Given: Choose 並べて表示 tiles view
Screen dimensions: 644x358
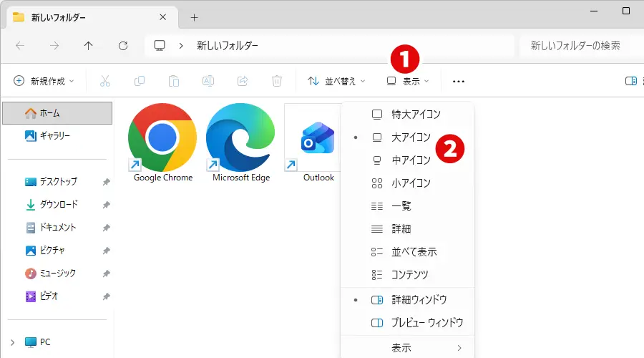Looking at the screenshot, I should point(408,252).
